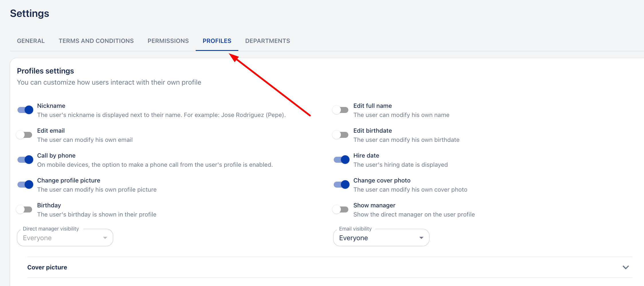Disable the Nickname toggle
Image resolution: width=644 pixels, height=286 pixels.
coord(25,110)
